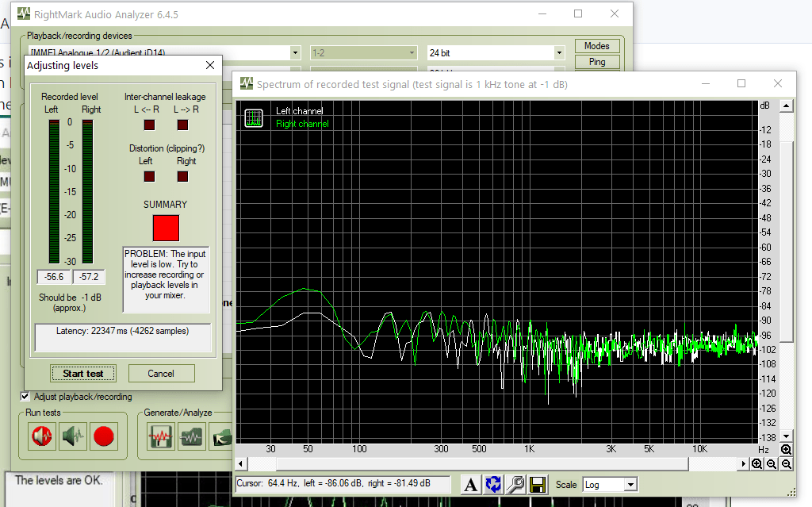
Task: Click the green playback-only speaker icon
Action: tap(73, 436)
